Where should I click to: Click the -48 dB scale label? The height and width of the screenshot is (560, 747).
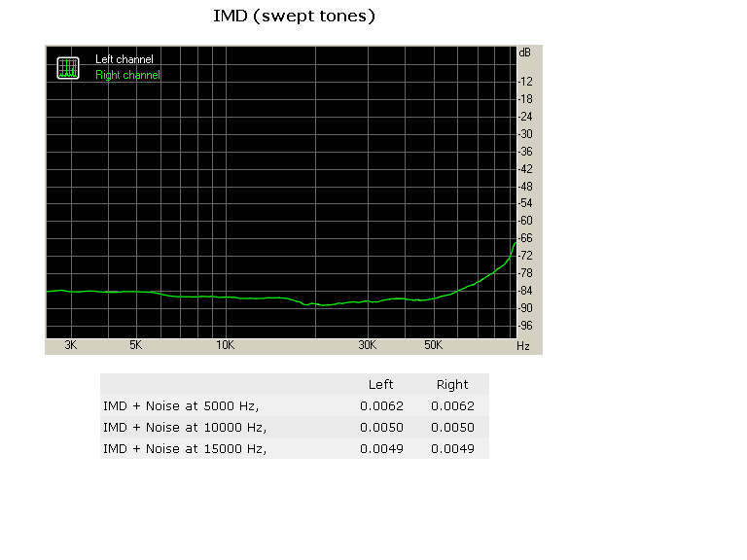pyautogui.click(x=525, y=187)
